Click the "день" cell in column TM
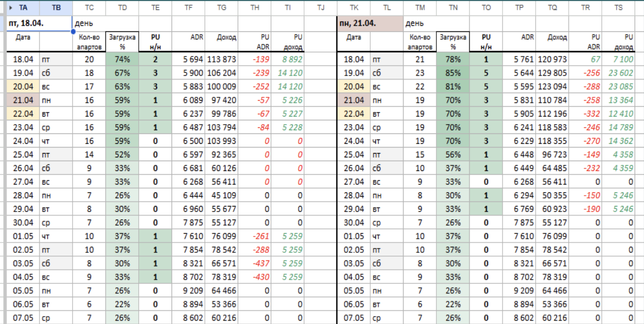 (419, 23)
